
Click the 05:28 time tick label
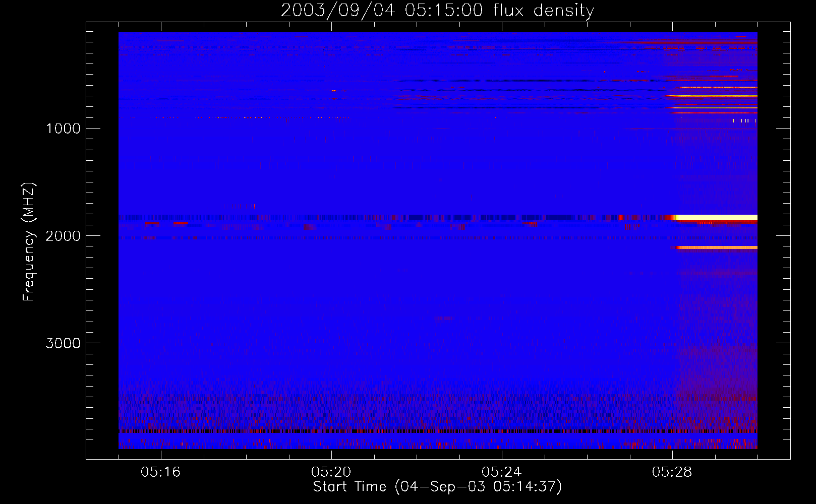point(672,472)
